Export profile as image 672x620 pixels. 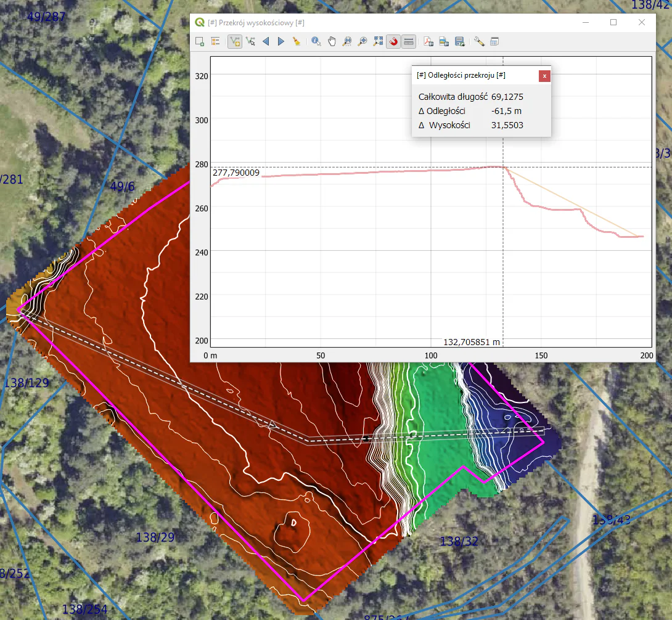tap(444, 41)
